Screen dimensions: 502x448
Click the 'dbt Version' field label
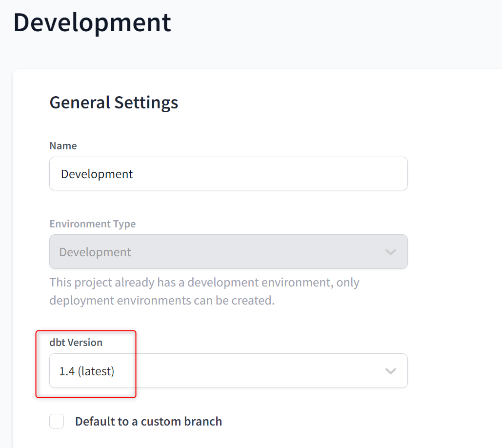coord(76,342)
